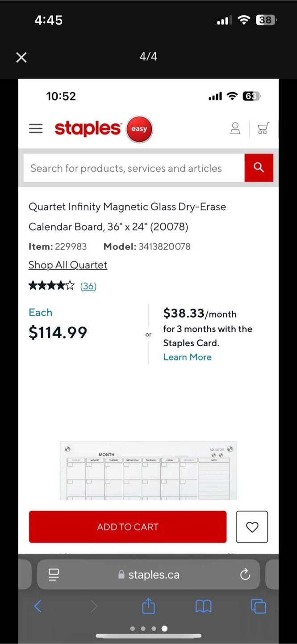Select the last page indicator dot
Screen dimensions: 297x644
164,628
